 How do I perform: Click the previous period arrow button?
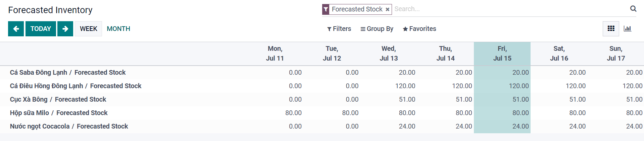click(x=16, y=29)
